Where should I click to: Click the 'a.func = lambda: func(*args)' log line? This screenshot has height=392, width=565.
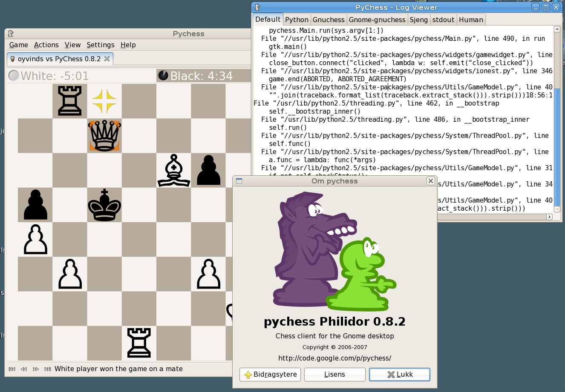(322, 160)
